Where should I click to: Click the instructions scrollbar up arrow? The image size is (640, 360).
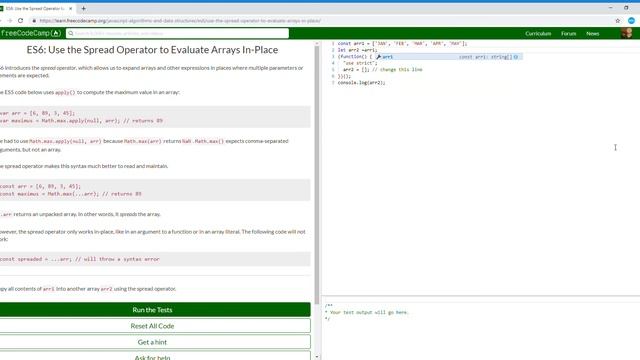(x=317, y=43)
